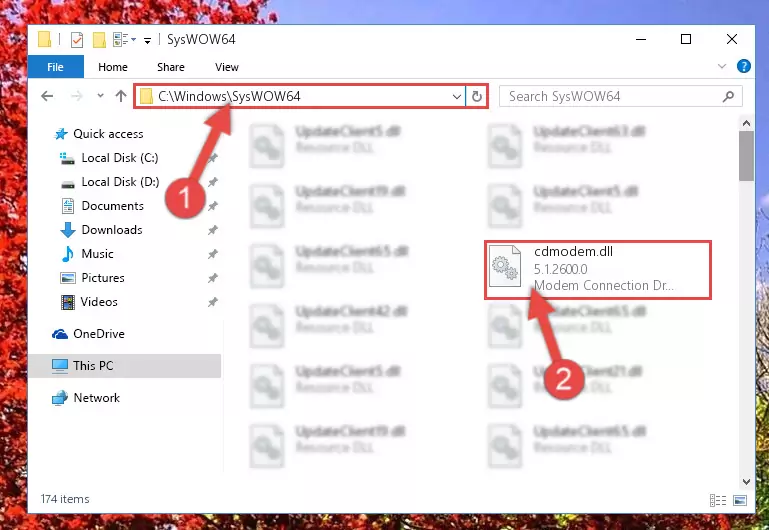
Task: Click the folder icon in title bar
Action: (x=45, y=39)
